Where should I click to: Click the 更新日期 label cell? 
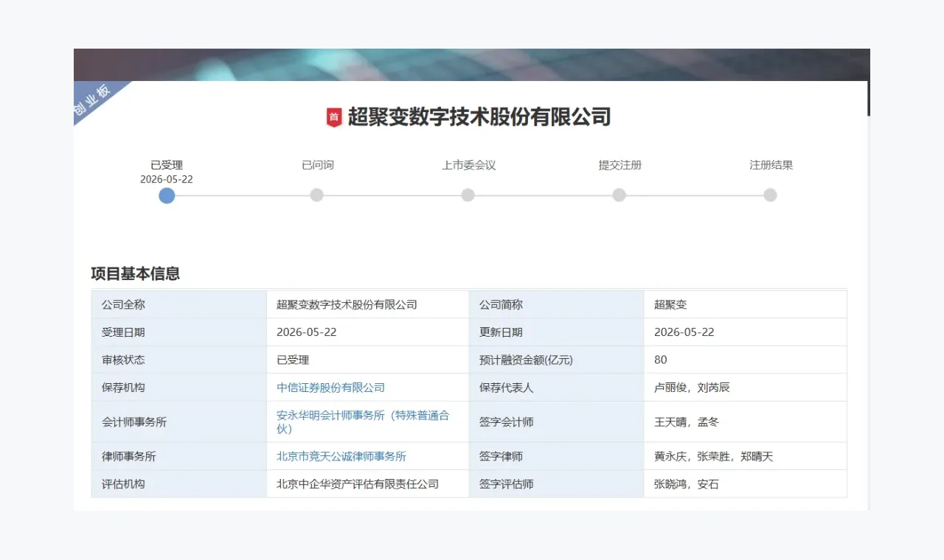(x=556, y=332)
